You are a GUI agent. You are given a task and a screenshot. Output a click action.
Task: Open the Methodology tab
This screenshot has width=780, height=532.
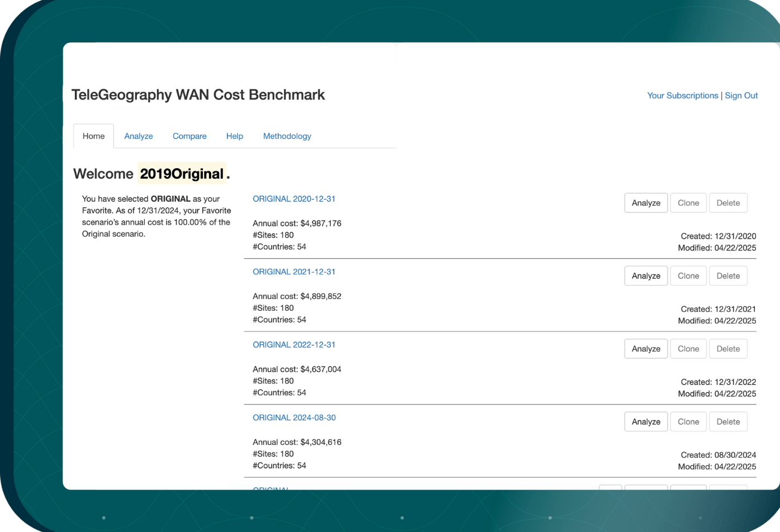coord(287,136)
